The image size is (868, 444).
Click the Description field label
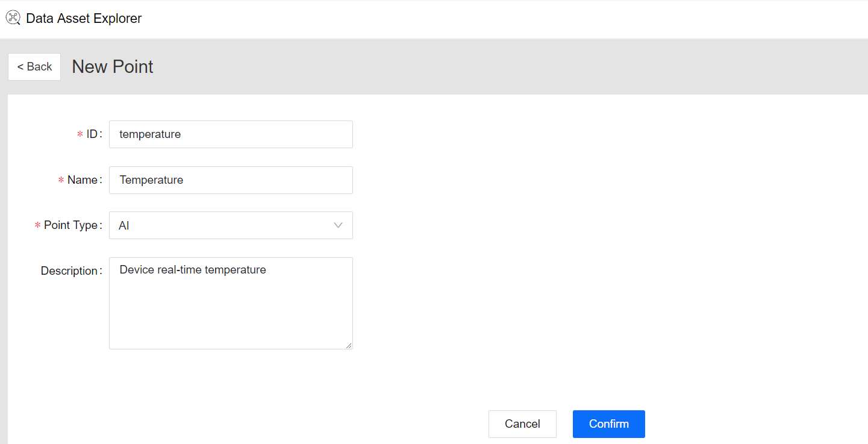69,271
